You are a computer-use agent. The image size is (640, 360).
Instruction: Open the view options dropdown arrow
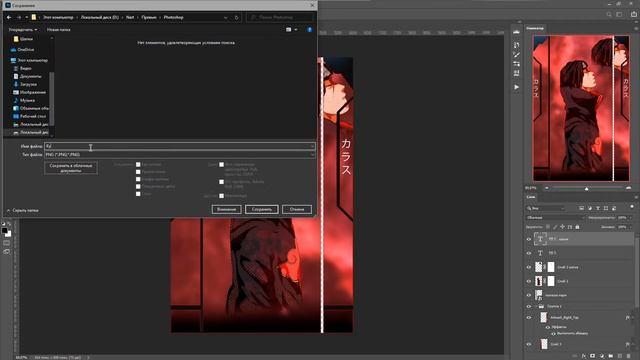(x=296, y=30)
